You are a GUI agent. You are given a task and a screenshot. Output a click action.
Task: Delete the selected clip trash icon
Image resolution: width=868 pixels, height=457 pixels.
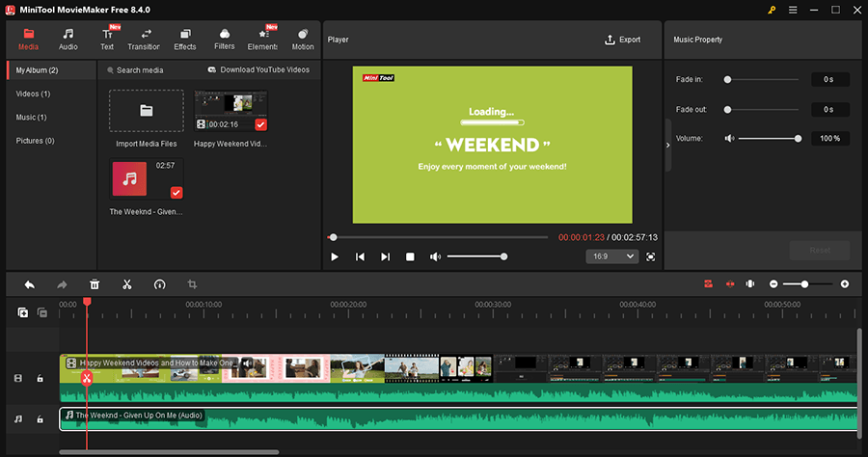click(95, 284)
